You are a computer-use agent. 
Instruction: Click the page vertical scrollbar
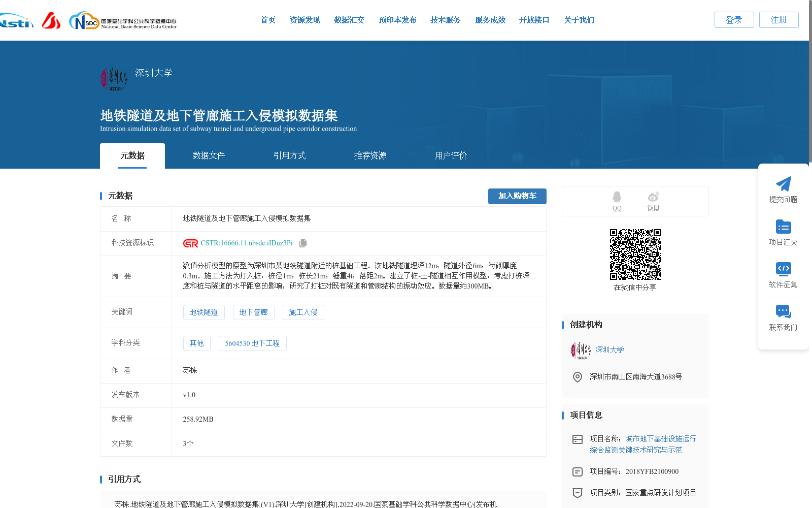click(x=810, y=81)
